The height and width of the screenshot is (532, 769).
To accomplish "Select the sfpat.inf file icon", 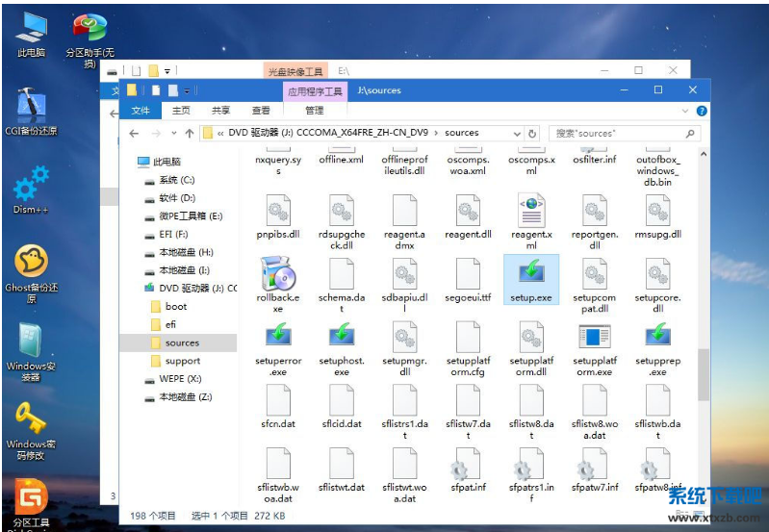I will [x=466, y=464].
